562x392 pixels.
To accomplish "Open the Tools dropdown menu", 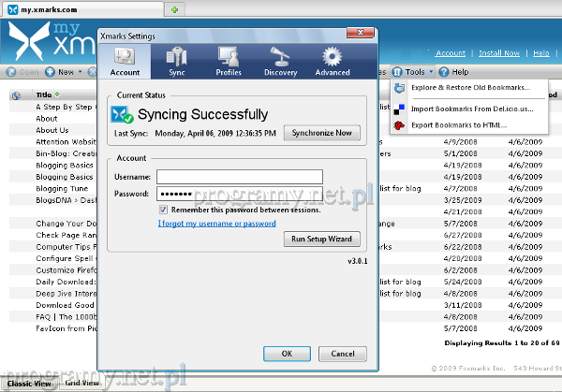I will (413, 71).
